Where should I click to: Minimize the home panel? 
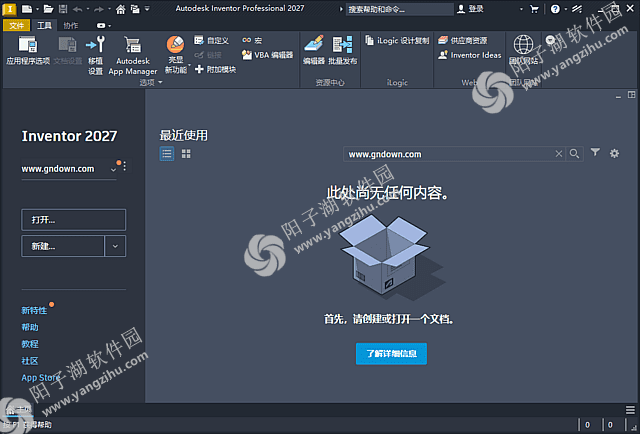[618, 96]
